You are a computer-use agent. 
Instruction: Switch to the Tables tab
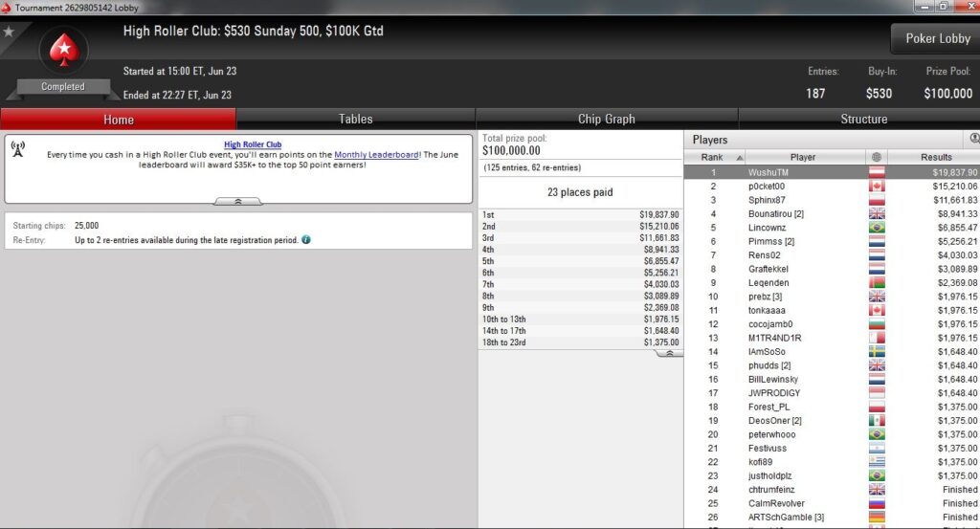pos(356,120)
